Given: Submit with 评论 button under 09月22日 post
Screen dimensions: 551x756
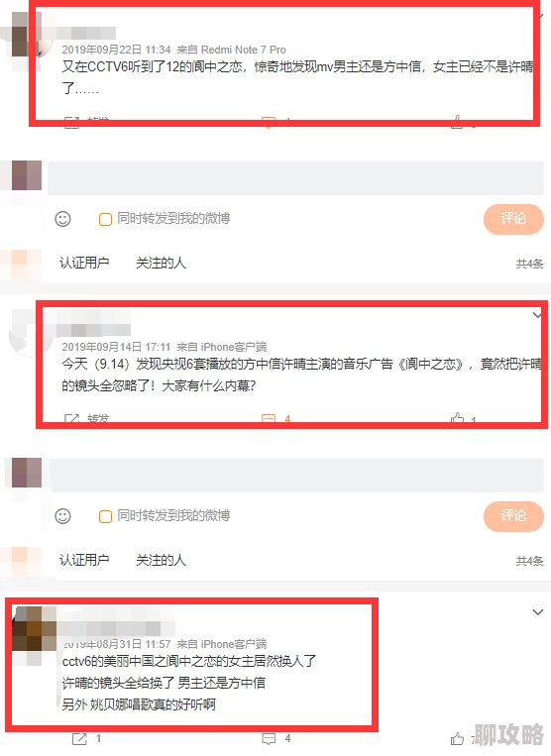Looking at the screenshot, I should (513, 219).
